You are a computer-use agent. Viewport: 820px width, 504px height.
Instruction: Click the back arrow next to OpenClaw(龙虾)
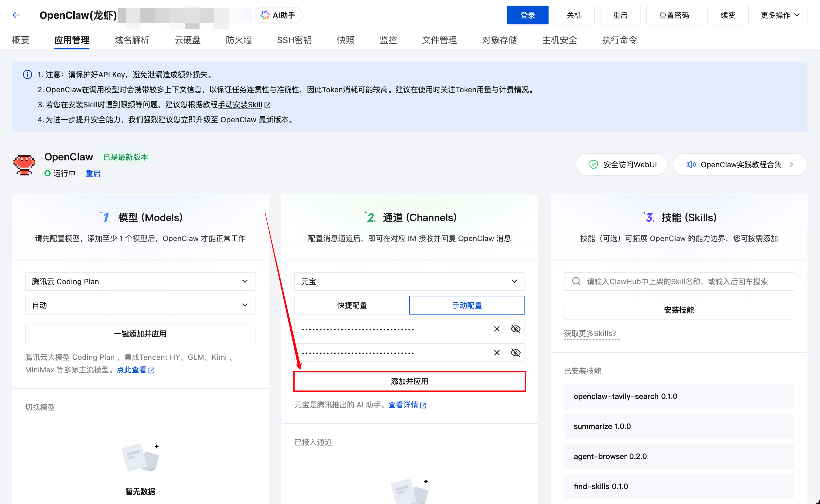[16, 15]
